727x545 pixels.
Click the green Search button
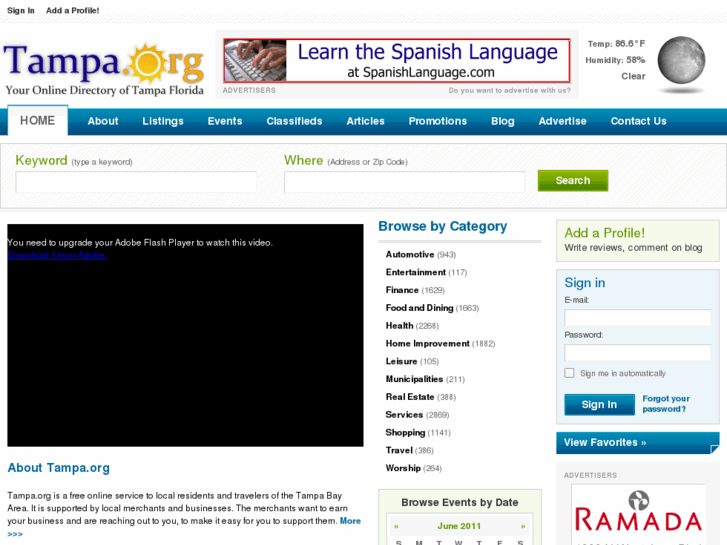[x=573, y=180]
